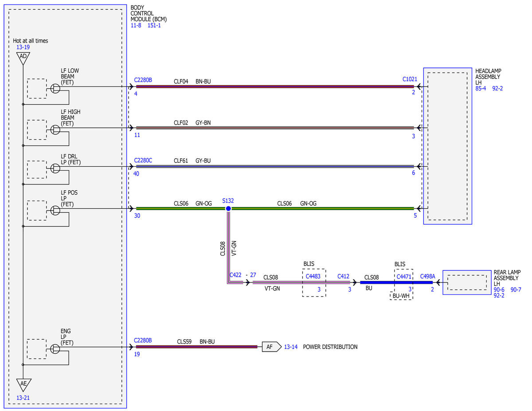Open the 13-19 page reference link

tap(23, 47)
